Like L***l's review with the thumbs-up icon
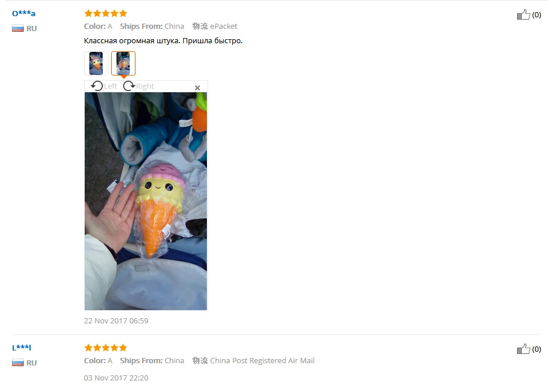The height and width of the screenshot is (392, 558). (x=523, y=349)
